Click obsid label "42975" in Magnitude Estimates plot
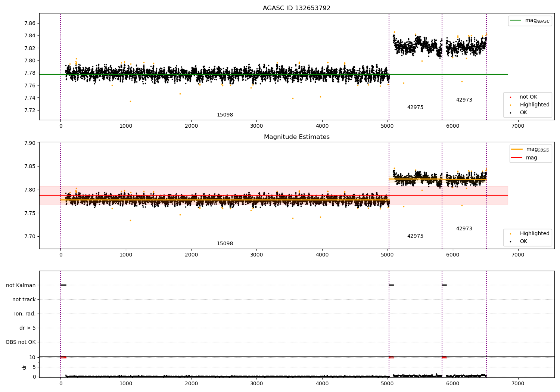The height and width of the screenshot is (392, 560). click(415, 236)
